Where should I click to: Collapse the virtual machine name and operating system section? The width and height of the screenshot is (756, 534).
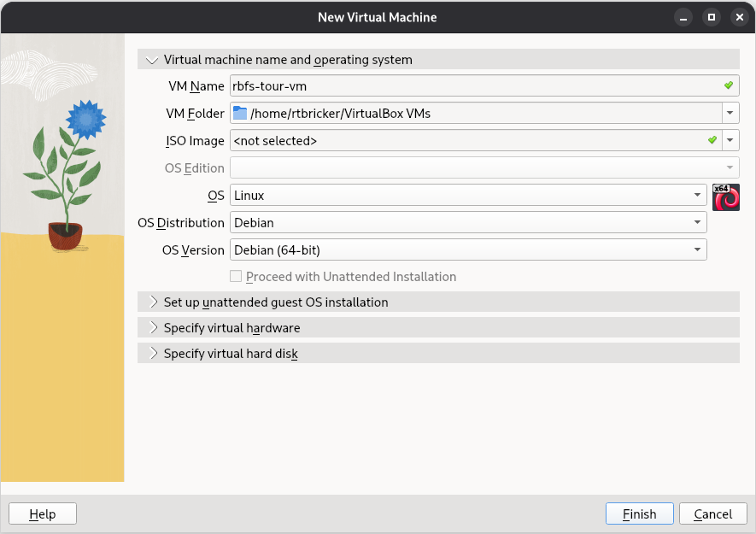click(152, 60)
